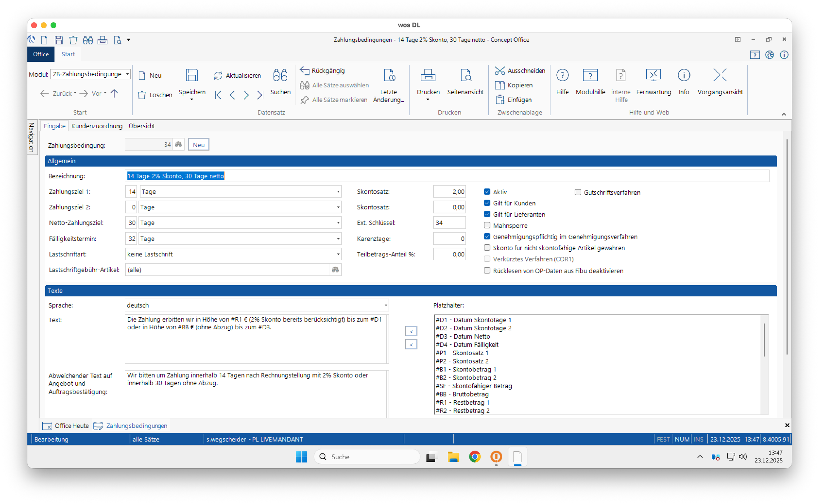This screenshot has height=504, width=819.
Task: Open Suchen binoculars in Datensatz group
Action: click(x=280, y=75)
